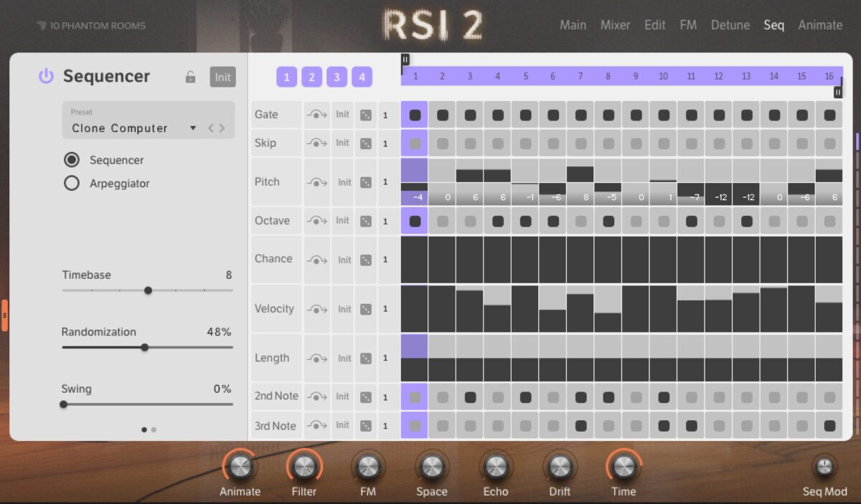Toggle the first step in the Skip row
This screenshot has width=861, height=504.
[x=414, y=143]
